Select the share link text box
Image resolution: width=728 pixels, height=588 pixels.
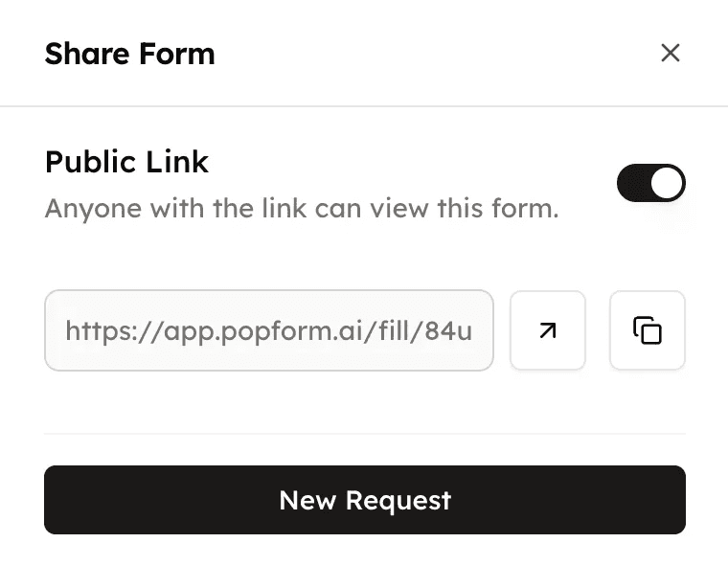coord(269,330)
